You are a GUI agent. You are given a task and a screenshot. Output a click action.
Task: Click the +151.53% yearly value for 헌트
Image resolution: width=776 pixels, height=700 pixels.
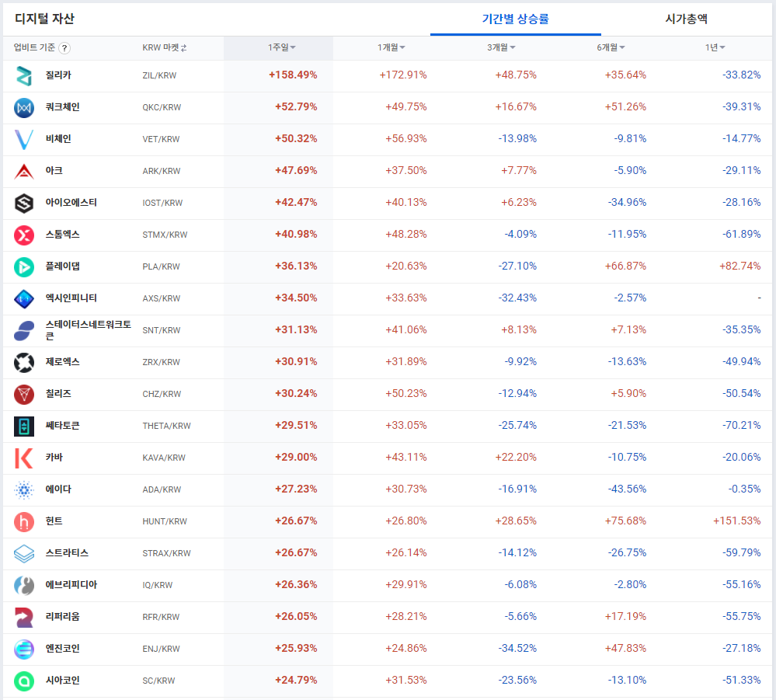tap(736, 521)
